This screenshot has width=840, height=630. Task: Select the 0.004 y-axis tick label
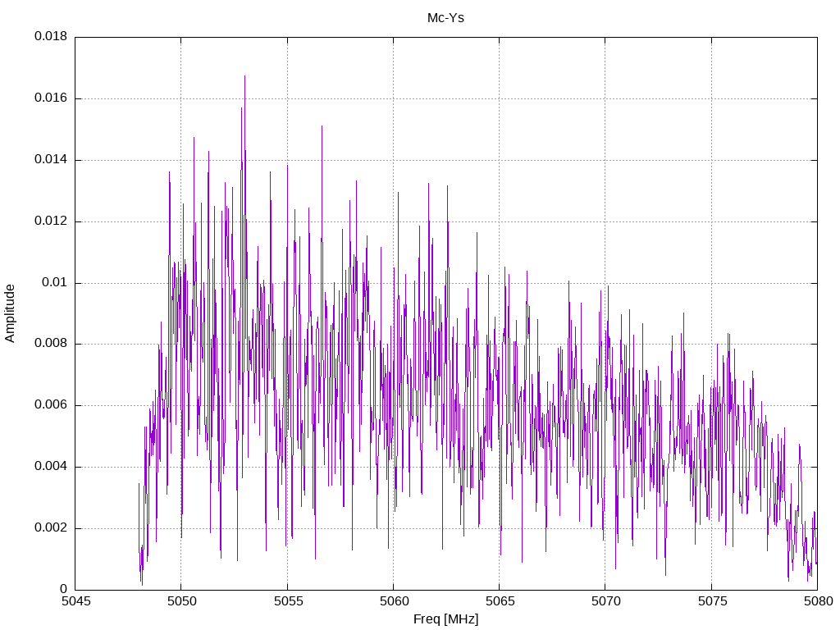[51, 467]
